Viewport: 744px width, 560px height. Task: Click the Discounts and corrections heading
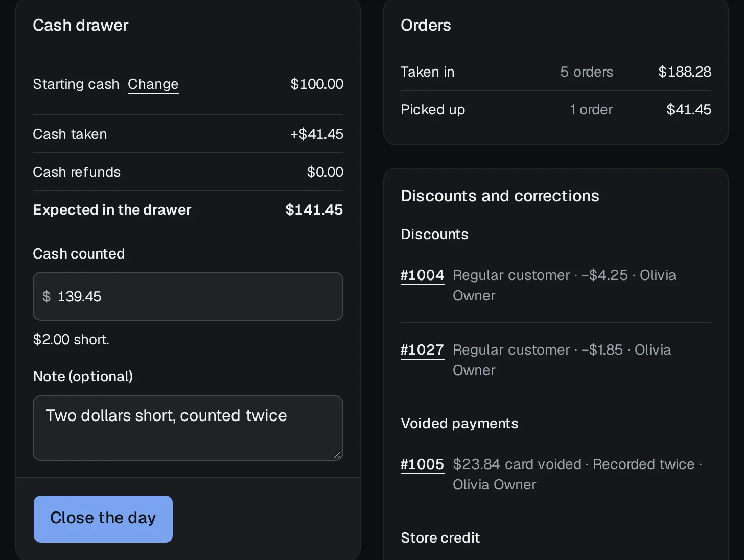coord(500,196)
